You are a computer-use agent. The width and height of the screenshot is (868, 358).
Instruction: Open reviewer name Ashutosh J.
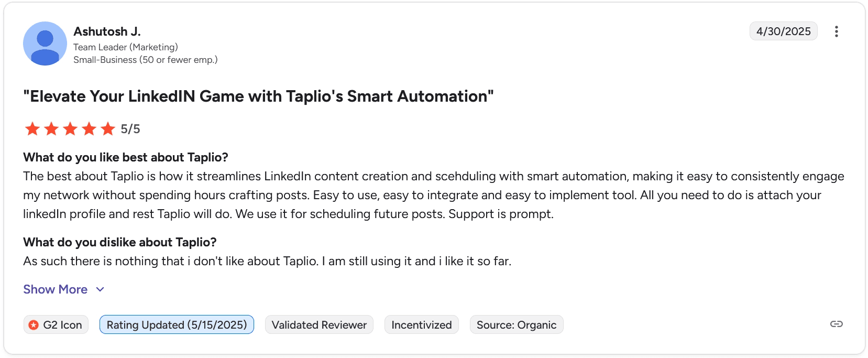(x=107, y=31)
